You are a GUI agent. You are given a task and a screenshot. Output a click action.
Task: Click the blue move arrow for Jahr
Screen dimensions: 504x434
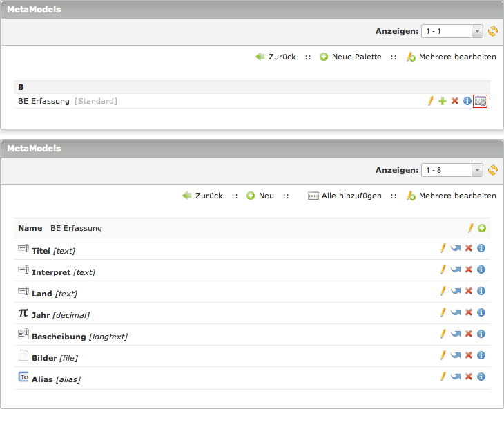456,312
